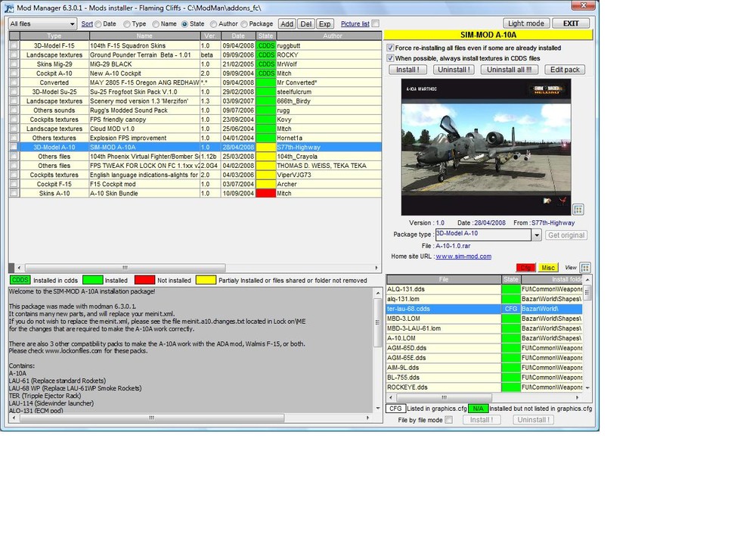Select the Type sort radio button
The height and width of the screenshot is (544, 756).
coord(127,24)
